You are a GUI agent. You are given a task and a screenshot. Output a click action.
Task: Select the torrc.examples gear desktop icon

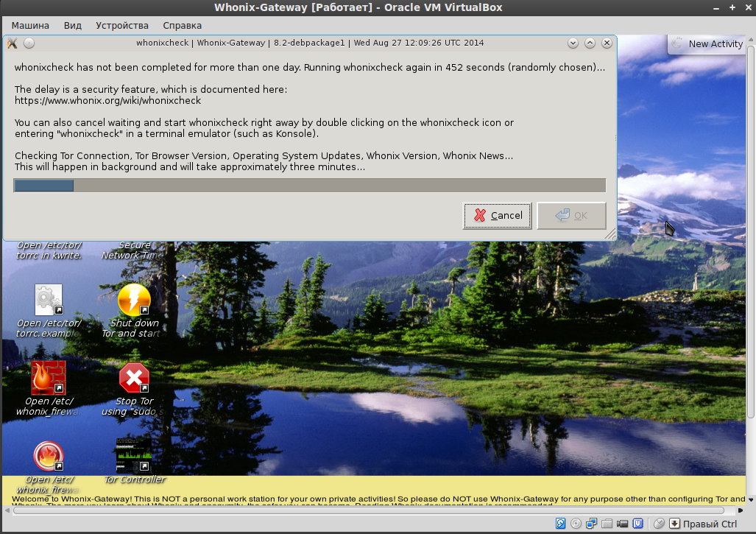[x=48, y=300]
